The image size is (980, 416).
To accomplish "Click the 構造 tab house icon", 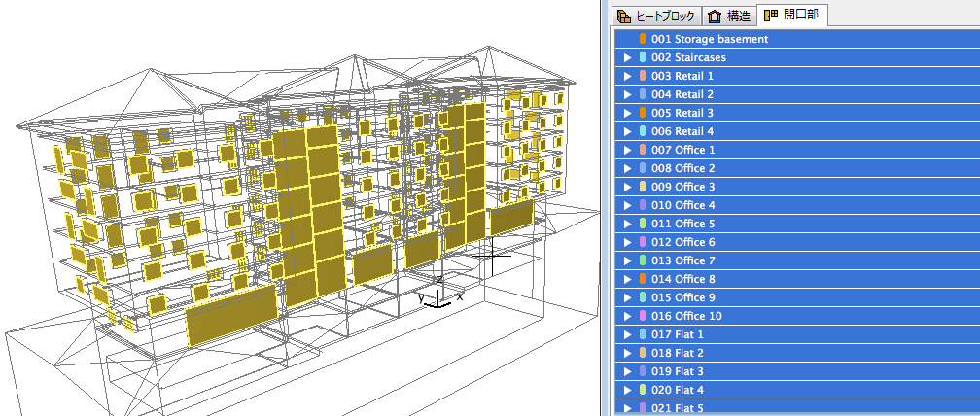I will (715, 17).
